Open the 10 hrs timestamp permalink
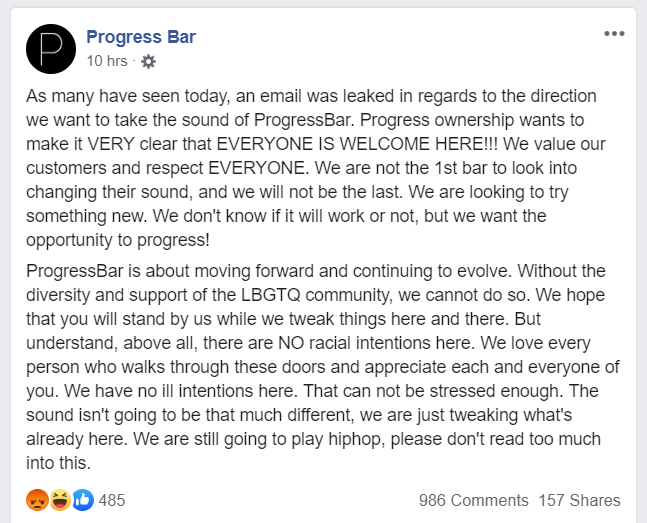647x523 pixels. [x=107, y=61]
